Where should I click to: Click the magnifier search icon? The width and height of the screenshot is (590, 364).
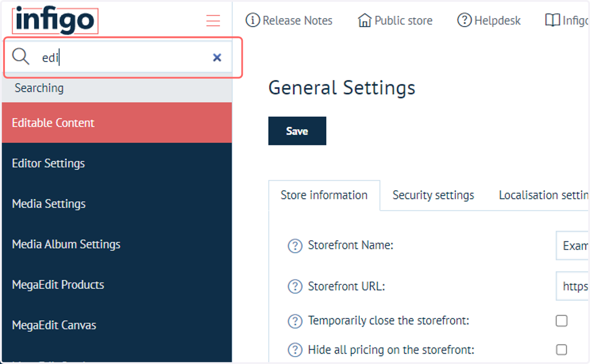[21, 57]
